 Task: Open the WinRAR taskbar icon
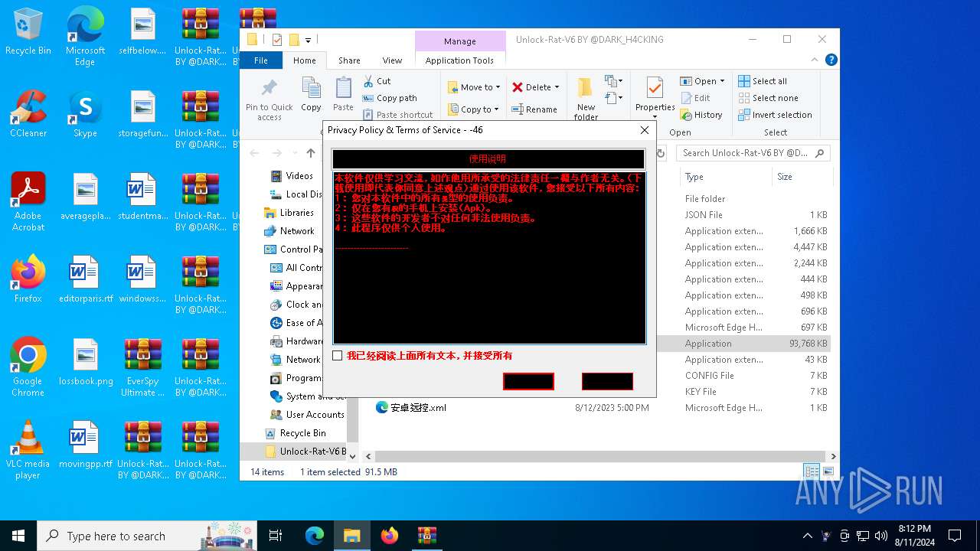point(426,536)
